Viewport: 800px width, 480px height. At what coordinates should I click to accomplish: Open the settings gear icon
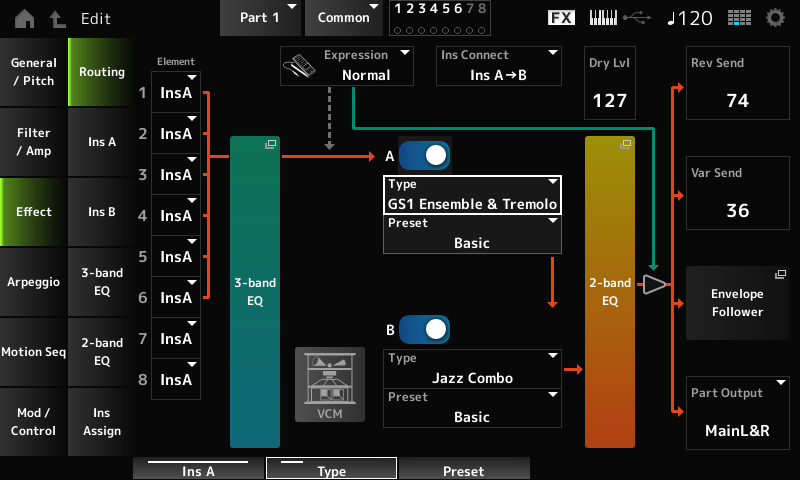(775, 18)
